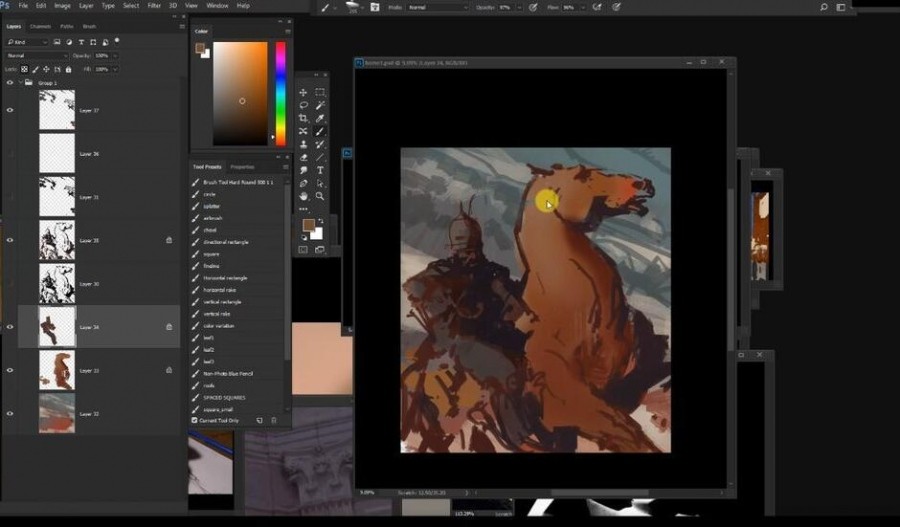Create new tool preset icon
The width and height of the screenshot is (900, 527).
coord(259,421)
